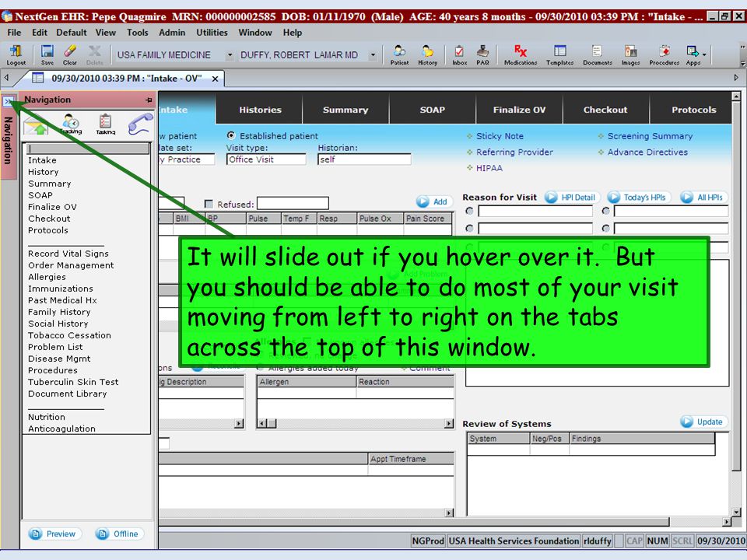The image size is (747, 560).
Task: Click the Tasking clipboard icon
Action: [105, 124]
